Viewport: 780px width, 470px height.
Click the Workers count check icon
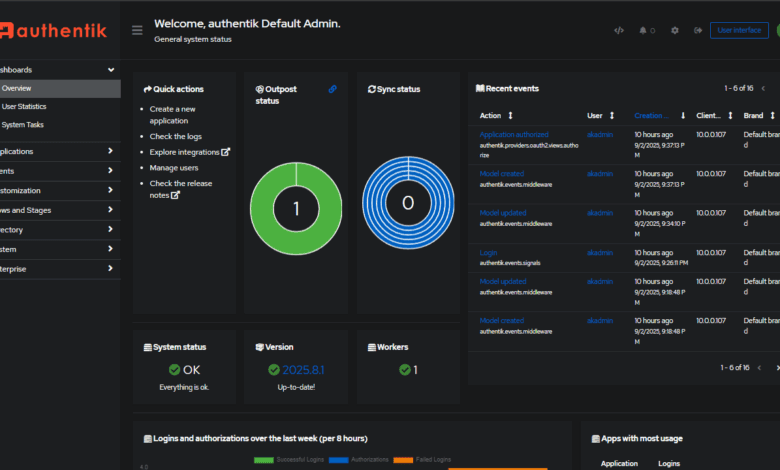pyautogui.click(x=405, y=370)
